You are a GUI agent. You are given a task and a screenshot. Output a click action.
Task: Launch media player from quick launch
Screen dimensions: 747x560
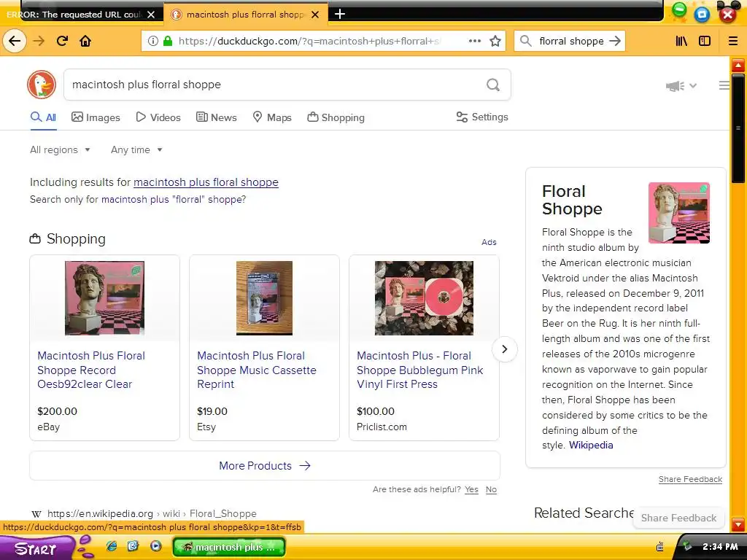(155, 546)
